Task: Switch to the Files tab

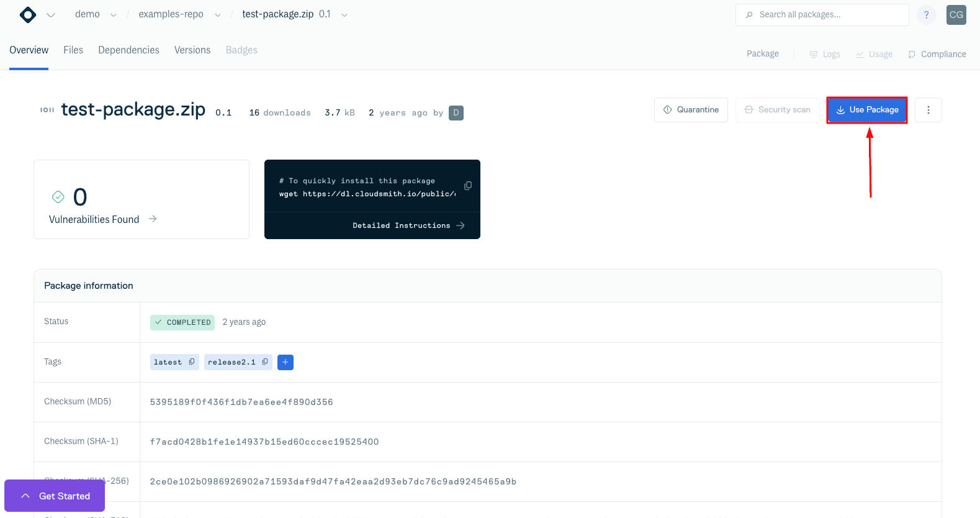Action: tap(73, 50)
